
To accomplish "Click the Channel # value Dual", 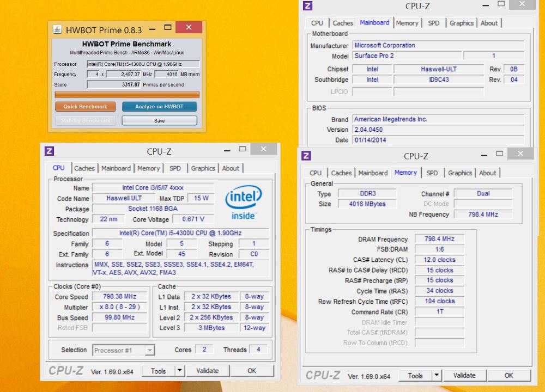I will click(483, 193).
